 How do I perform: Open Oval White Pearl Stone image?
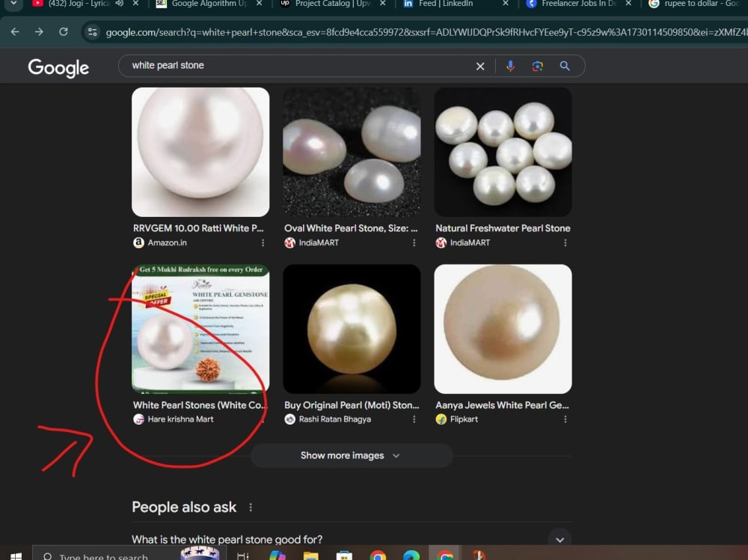(352, 152)
